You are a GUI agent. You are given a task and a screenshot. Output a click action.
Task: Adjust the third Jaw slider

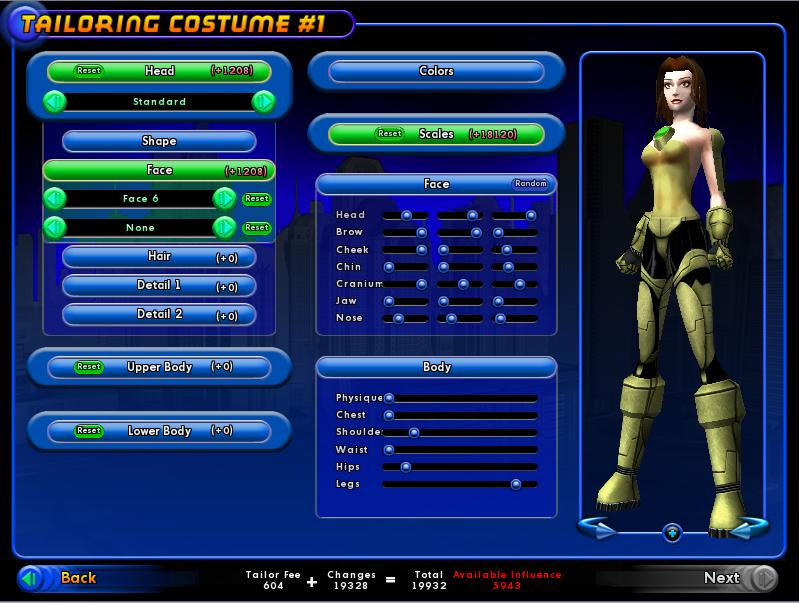pos(515,301)
